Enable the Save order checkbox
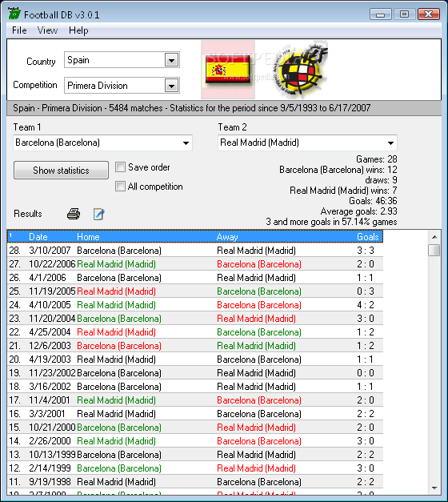Image resolution: width=448 pixels, height=502 pixels. pyautogui.click(x=120, y=167)
